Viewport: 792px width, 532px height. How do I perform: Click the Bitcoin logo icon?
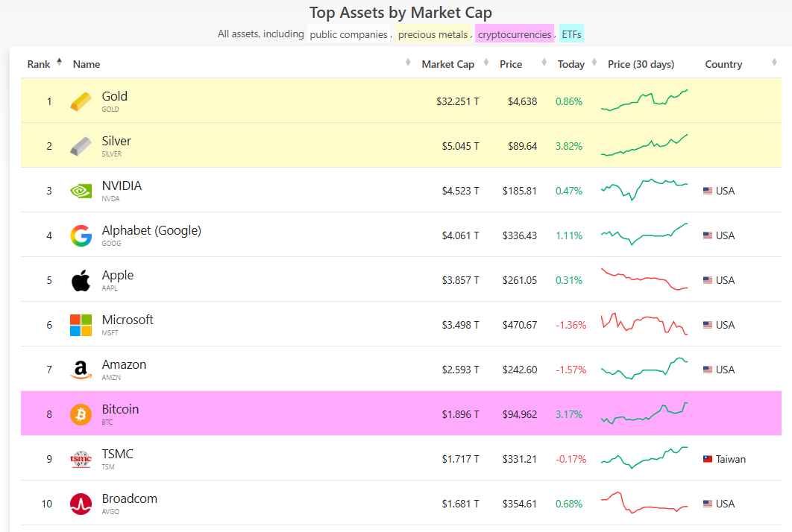pyautogui.click(x=81, y=414)
